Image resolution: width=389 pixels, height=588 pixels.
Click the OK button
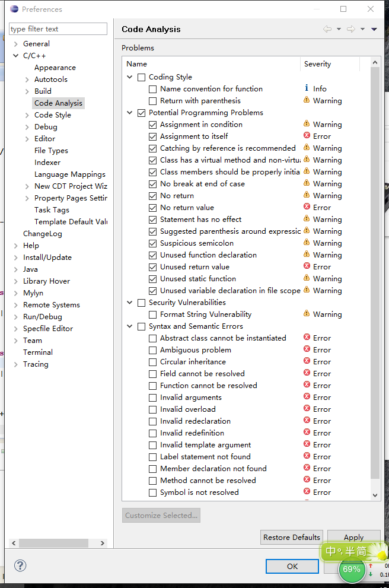(x=292, y=566)
